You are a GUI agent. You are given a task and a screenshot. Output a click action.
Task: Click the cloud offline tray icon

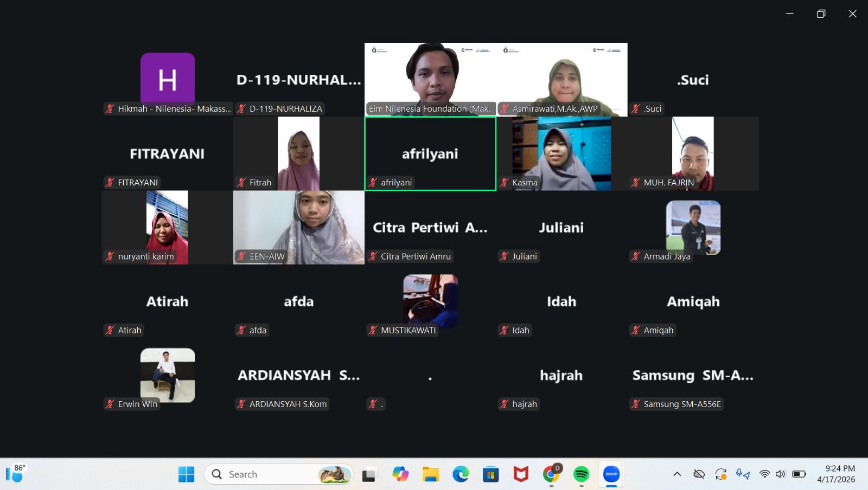tap(699, 474)
